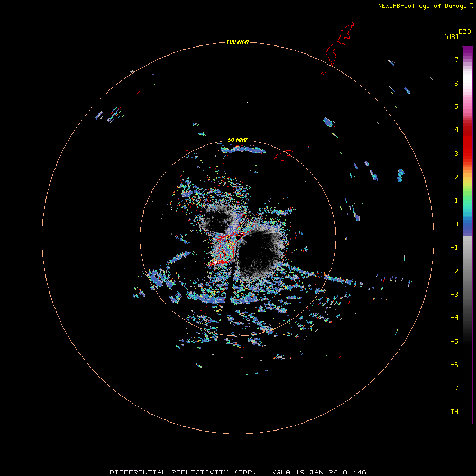Click the -1 value on the scale
This screenshot has width=476, height=476.
click(454, 248)
